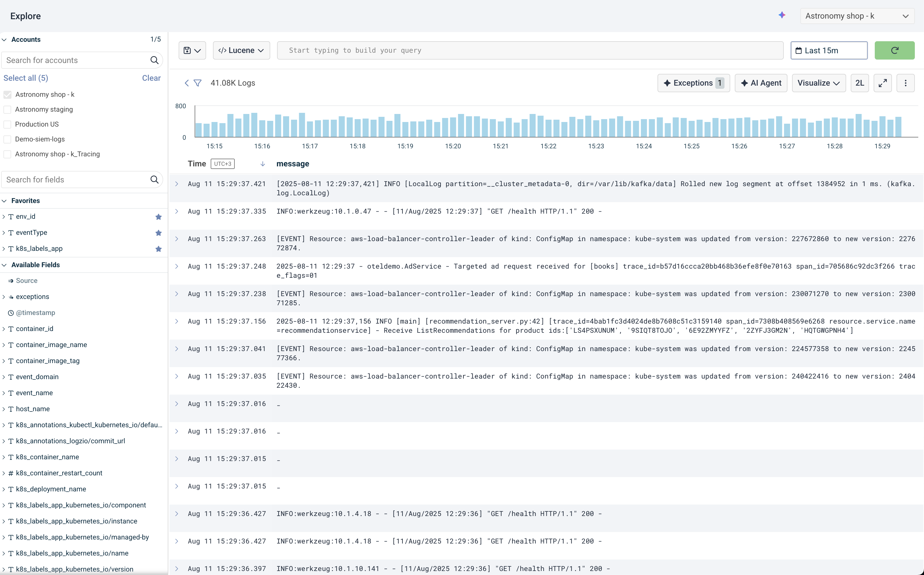This screenshot has width=924, height=575.
Task: Click the Time column header
Action: [197, 164]
